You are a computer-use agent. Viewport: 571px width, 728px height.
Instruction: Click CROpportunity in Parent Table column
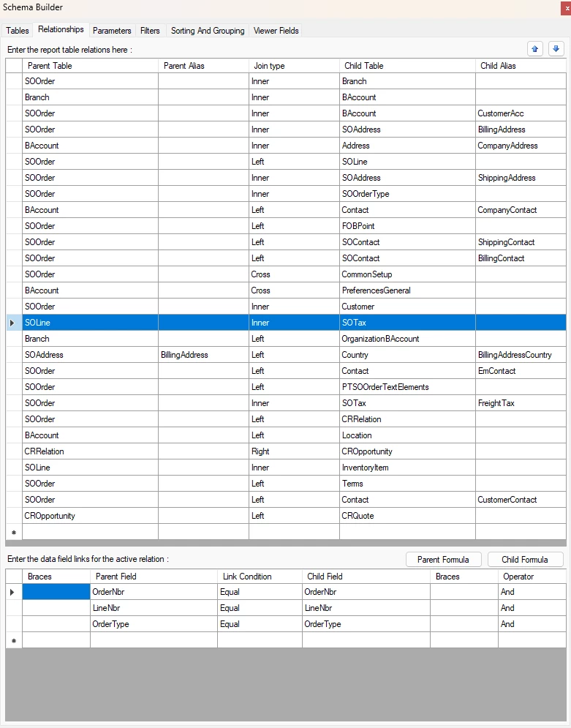[91, 516]
